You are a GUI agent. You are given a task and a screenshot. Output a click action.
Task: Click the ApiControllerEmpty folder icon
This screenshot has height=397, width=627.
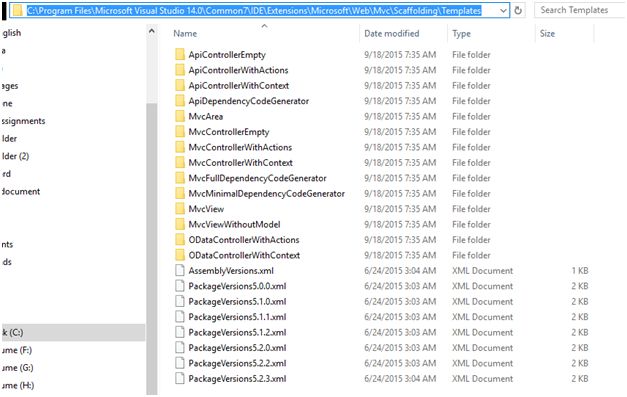tap(180, 54)
